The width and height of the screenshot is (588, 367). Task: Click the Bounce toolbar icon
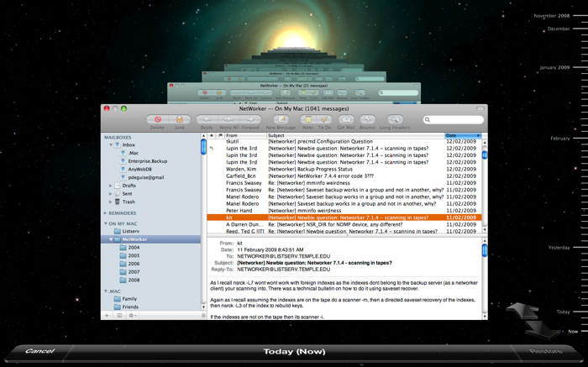coord(368,119)
